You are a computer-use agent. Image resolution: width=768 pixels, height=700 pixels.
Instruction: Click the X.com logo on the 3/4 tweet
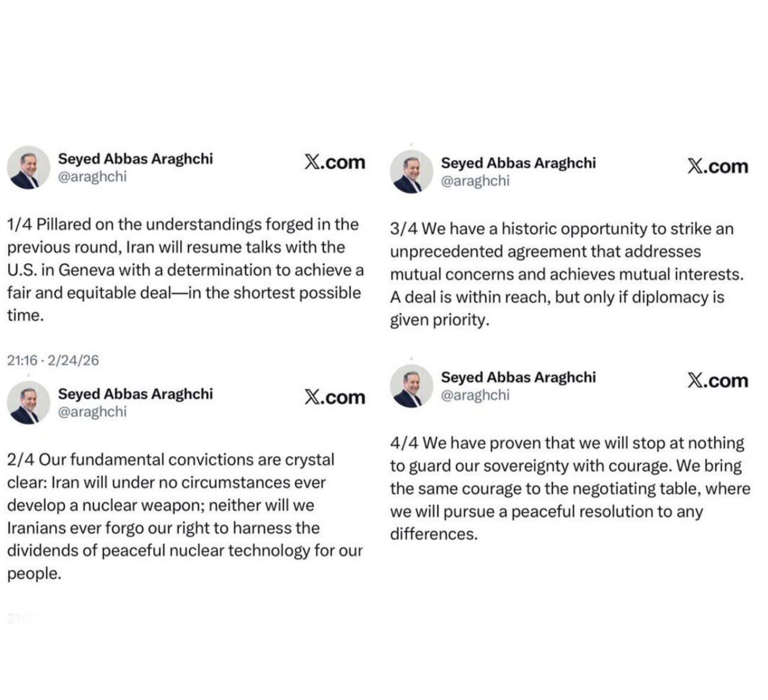point(718,166)
